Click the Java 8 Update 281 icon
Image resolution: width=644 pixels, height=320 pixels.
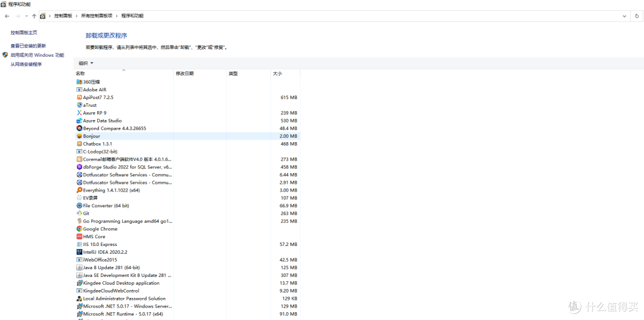pyautogui.click(x=79, y=267)
